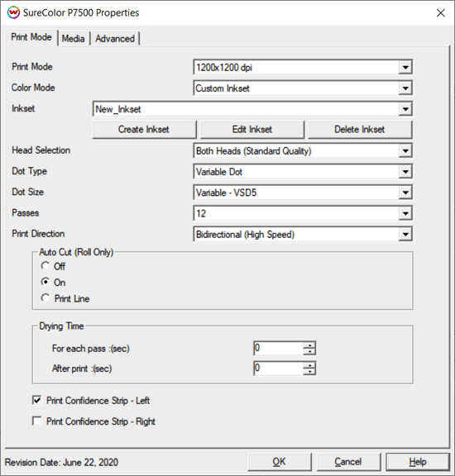Image resolution: width=455 pixels, height=476 pixels.
Task: Click the Cancel button
Action: pos(348,462)
